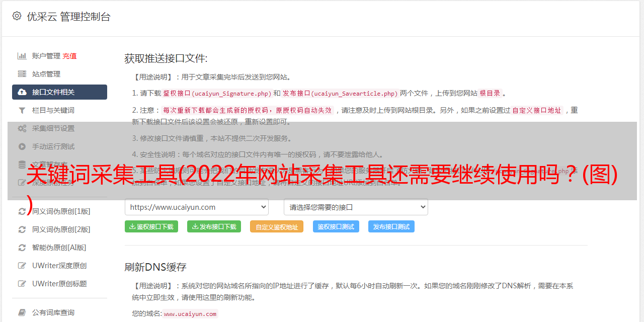Click the play icon beside 手动运行测试
The height and width of the screenshot is (322, 644).
(x=22, y=146)
